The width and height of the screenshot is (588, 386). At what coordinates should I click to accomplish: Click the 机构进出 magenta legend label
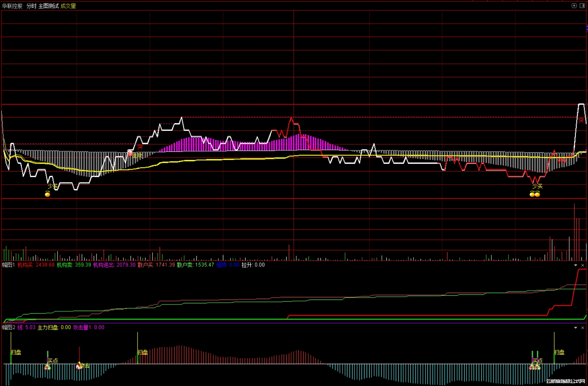[104, 265]
